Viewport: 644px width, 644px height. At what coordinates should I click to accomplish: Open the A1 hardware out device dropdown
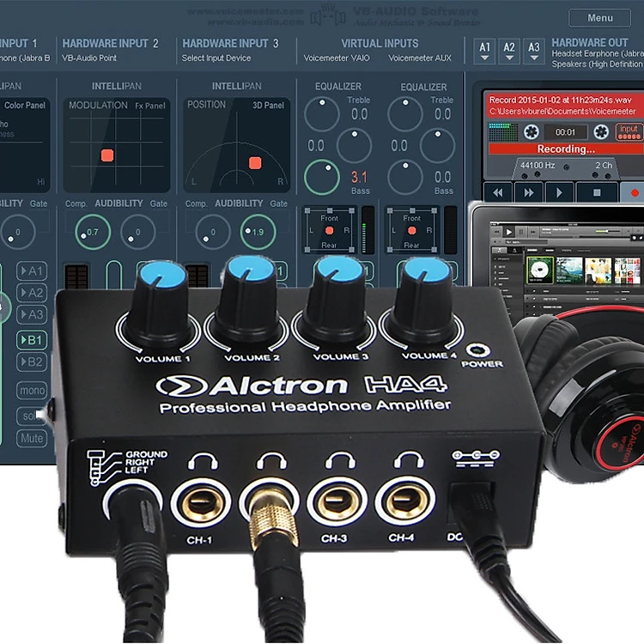(x=485, y=52)
